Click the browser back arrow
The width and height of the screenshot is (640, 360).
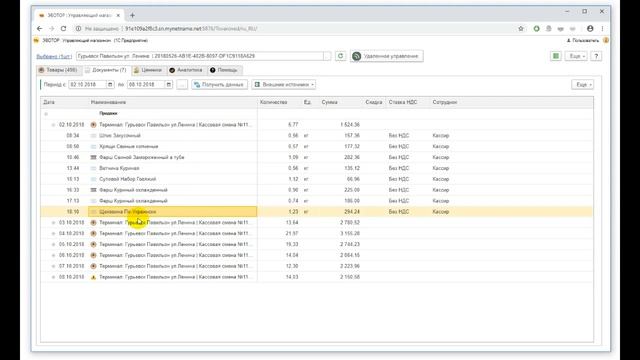pyautogui.click(x=39, y=29)
